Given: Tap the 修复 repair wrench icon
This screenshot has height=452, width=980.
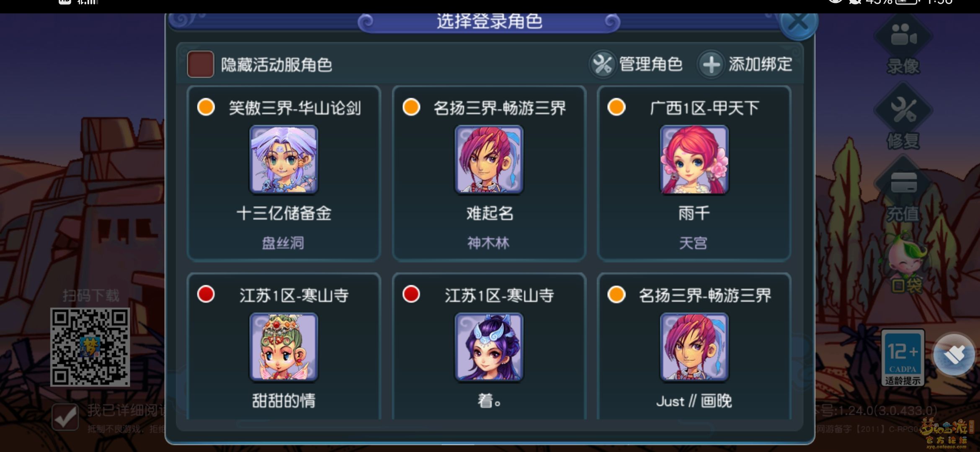Looking at the screenshot, I should point(903,110).
